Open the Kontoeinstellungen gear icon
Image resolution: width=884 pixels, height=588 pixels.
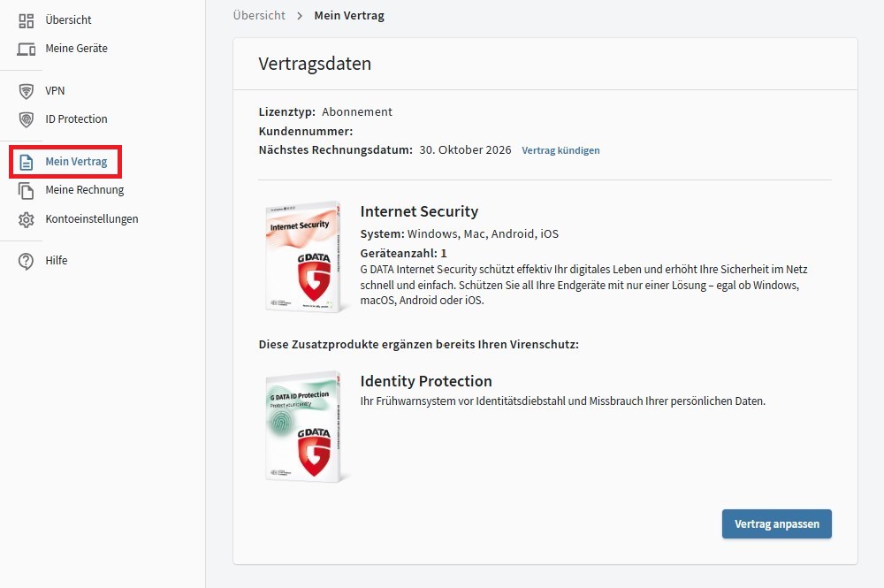(x=27, y=219)
